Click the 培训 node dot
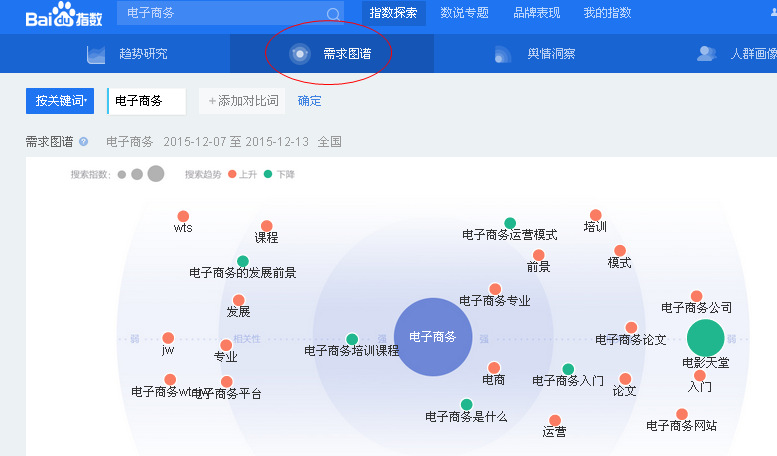Image resolution: width=777 pixels, height=456 pixels. coord(596,215)
